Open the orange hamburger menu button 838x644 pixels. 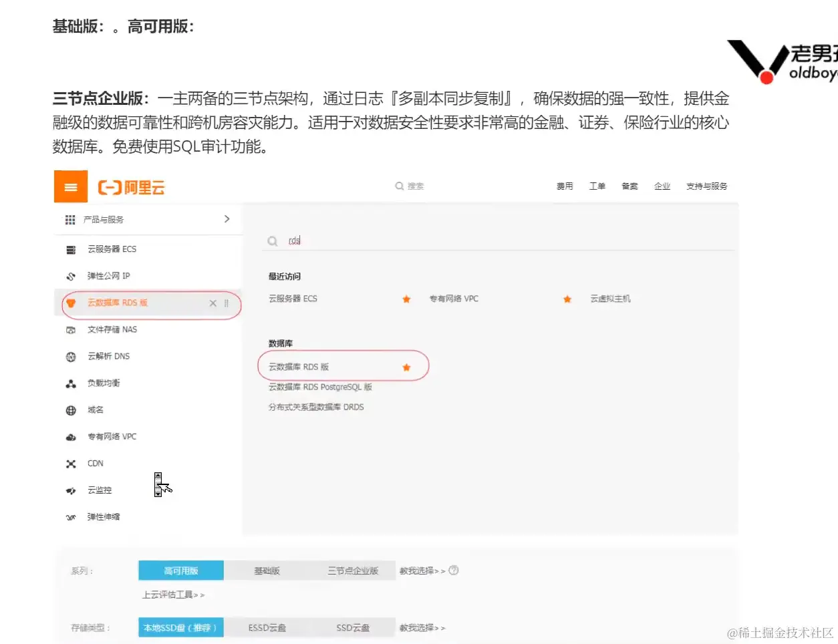[71, 186]
